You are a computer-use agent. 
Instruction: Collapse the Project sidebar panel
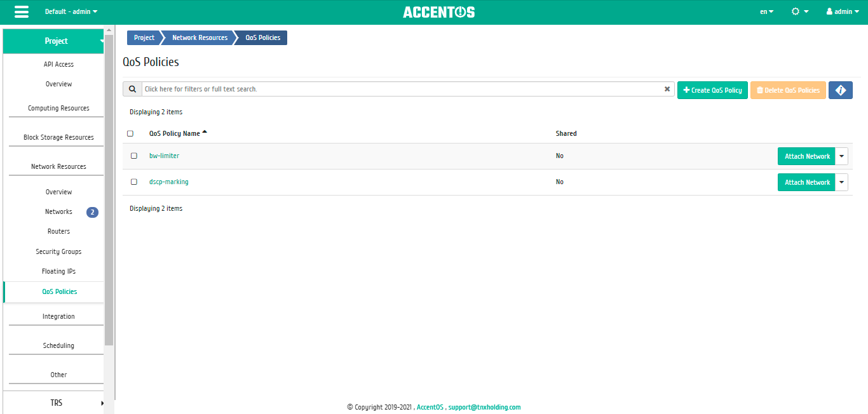coord(53,41)
